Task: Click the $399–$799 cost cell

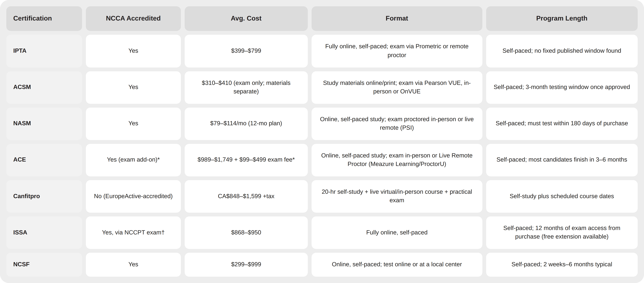Action: pos(246,51)
